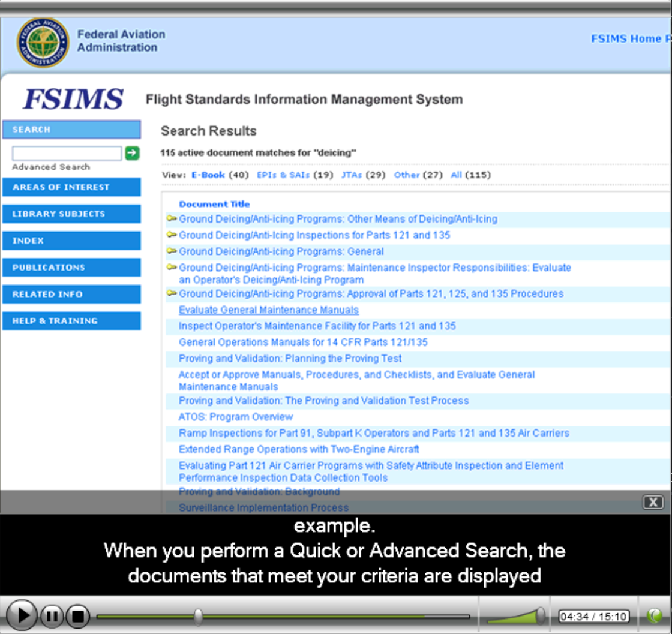Stop the video playback
This screenshot has width=672, height=634.
tap(77, 616)
